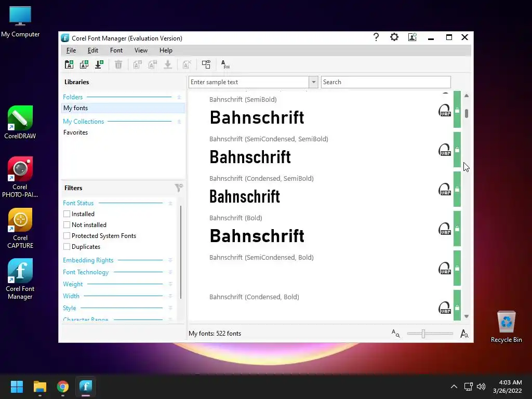Enable the Not installed filter checkbox
Image resolution: width=532 pixels, height=399 pixels.
[67, 224]
